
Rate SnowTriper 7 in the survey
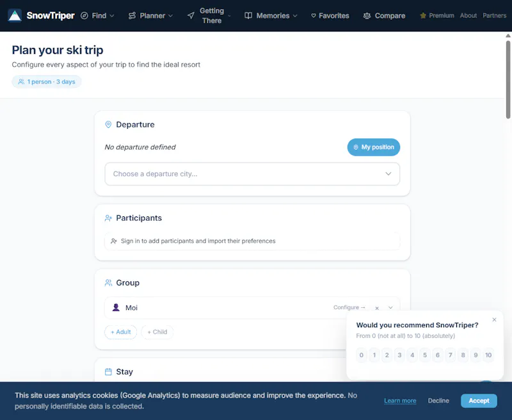click(x=451, y=355)
